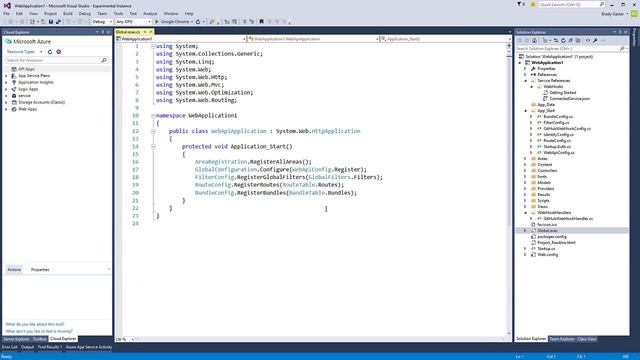Image resolution: width=640 pixels, height=360 pixels.
Task: Open the Output tab
Action: click(28, 347)
